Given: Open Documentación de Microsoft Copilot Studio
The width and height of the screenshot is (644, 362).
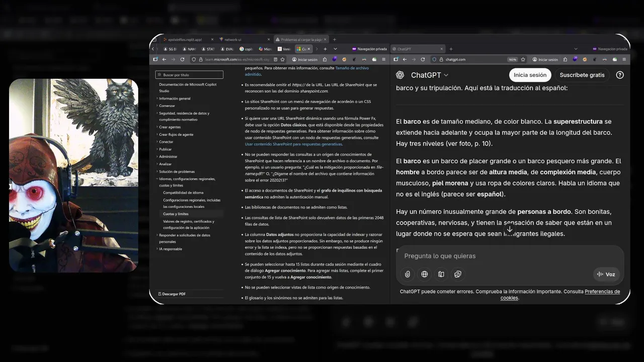Looking at the screenshot, I should pos(188,87).
